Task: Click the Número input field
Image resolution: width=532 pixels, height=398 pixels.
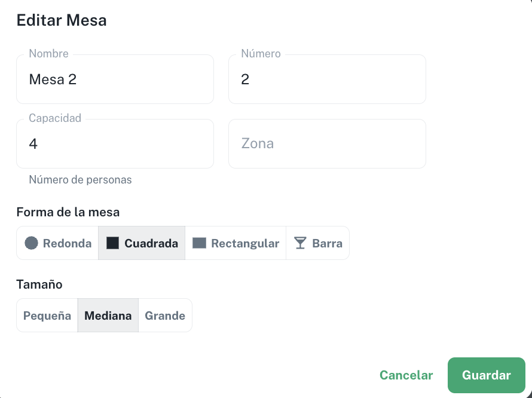Action: click(x=327, y=79)
